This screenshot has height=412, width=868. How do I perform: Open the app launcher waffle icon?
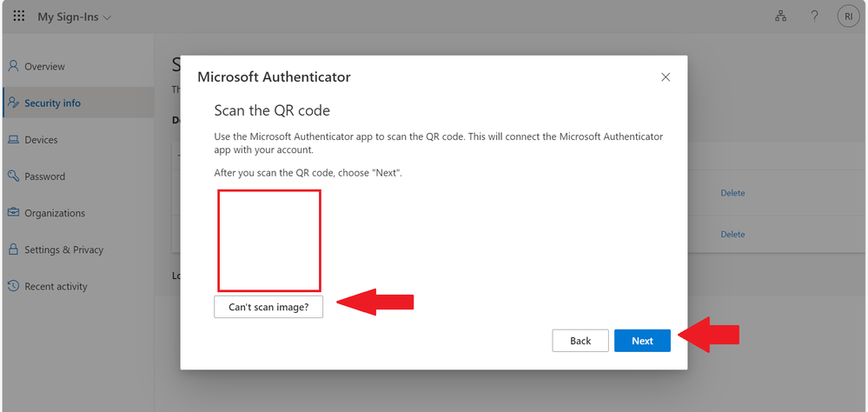pos(19,16)
